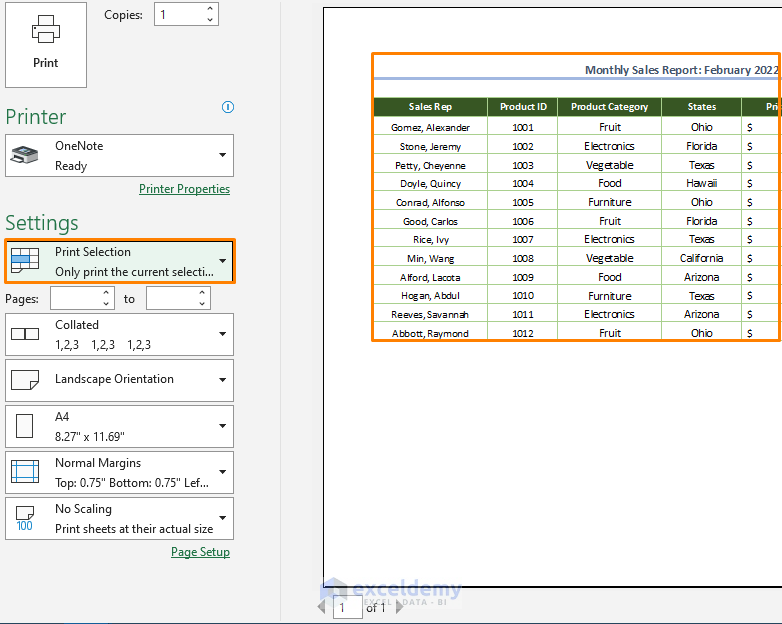Viewport: 782px width, 624px height.
Task: Open the Printer Properties link
Action: click(x=185, y=189)
